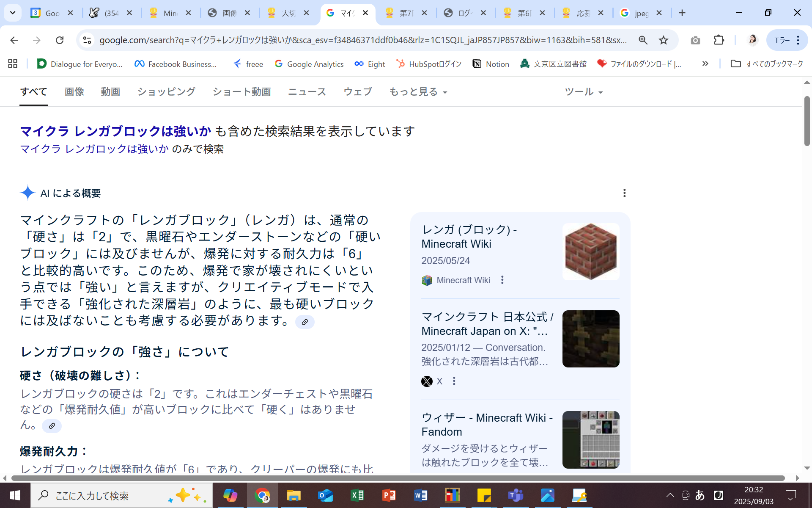Click the X icon below the Minecraft Japan post
The image size is (812, 508).
click(x=428, y=381)
